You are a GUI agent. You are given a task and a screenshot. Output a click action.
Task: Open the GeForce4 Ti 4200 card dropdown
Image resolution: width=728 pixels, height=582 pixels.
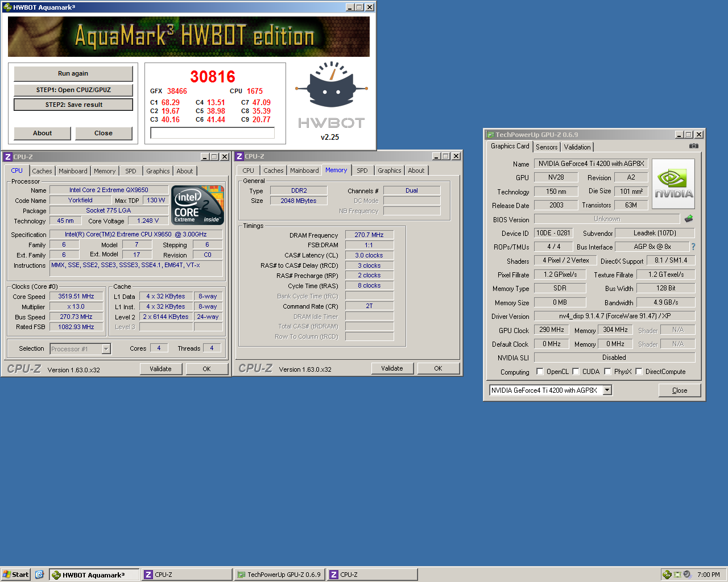607,390
